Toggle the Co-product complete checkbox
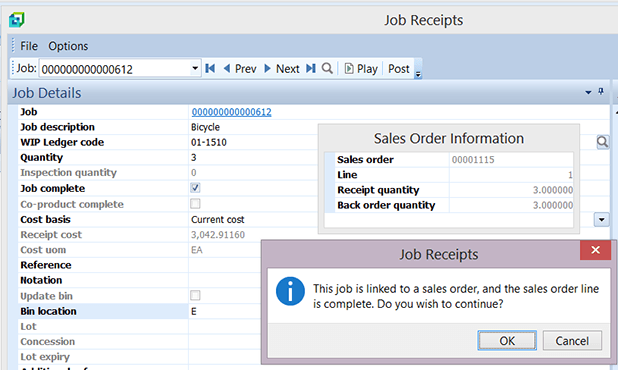Screen dimensions: 618x370 click(195, 204)
